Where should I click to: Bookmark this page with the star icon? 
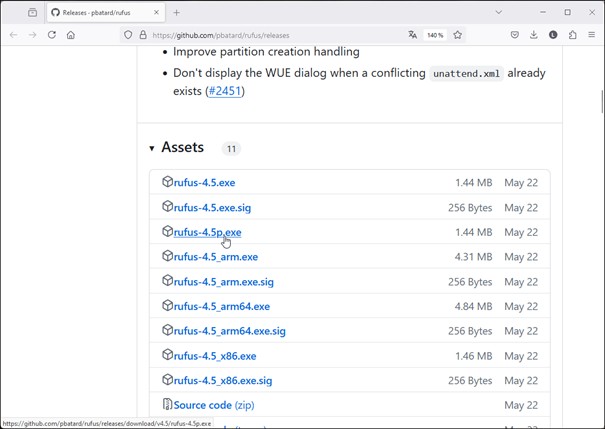[458, 35]
